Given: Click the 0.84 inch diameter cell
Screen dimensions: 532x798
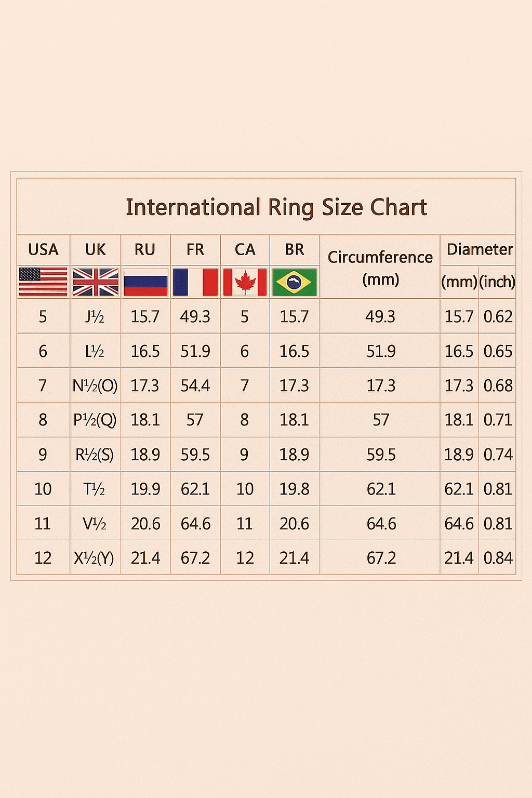Looking at the screenshot, I should point(498,558).
